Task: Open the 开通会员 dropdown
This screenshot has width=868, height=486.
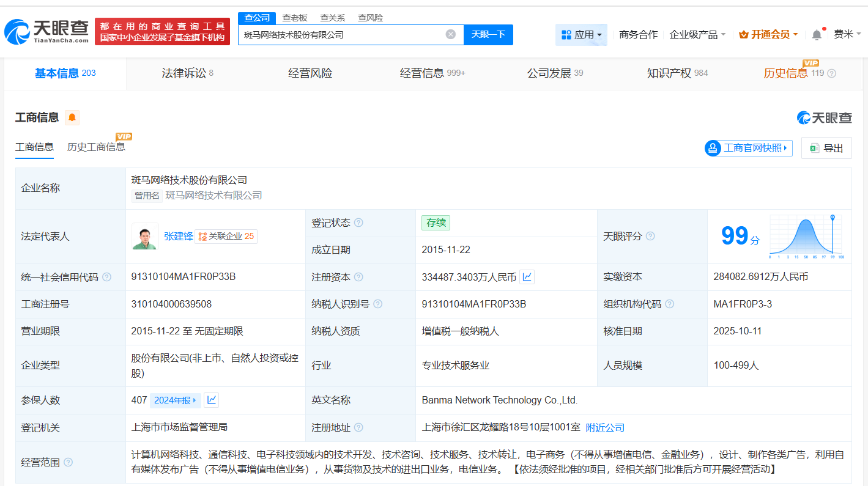Action: tap(768, 34)
